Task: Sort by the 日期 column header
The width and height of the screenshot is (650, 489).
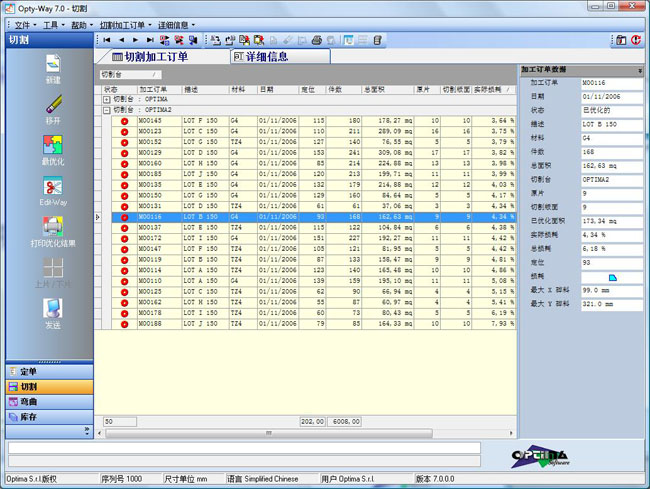Action: 278,90
